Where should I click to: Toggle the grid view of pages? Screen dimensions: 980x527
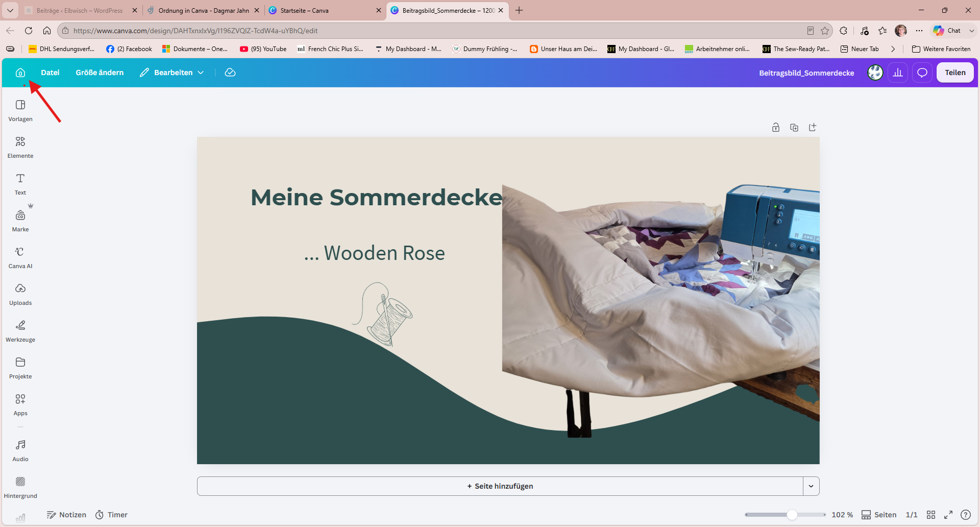[x=931, y=515]
